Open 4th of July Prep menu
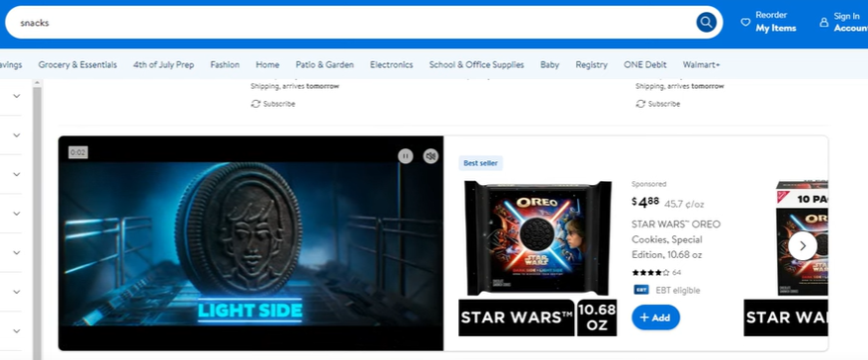This screenshot has width=868, height=360. tap(163, 64)
